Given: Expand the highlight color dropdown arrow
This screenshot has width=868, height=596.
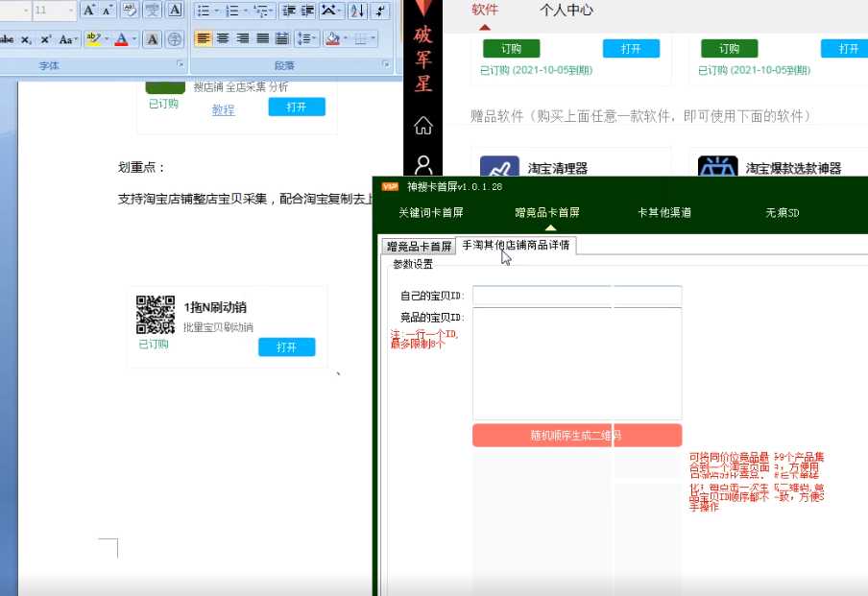Looking at the screenshot, I should (x=107, y=38).
